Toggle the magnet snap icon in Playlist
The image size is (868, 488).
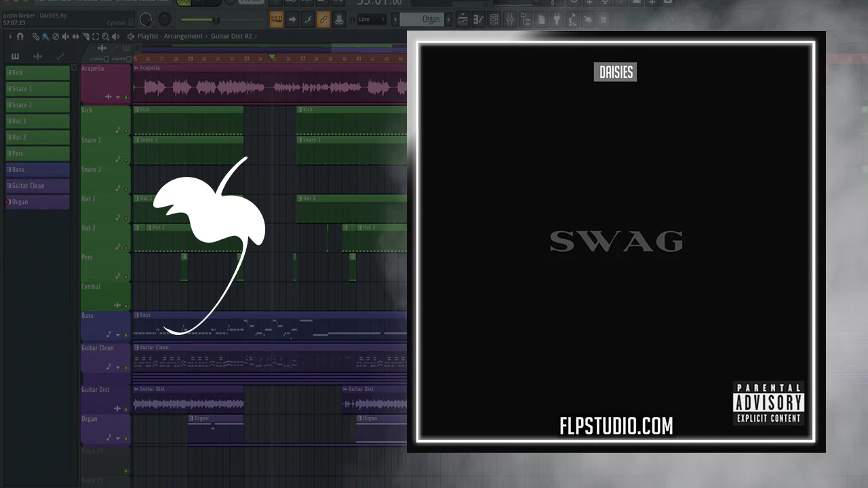coord(20,37)
